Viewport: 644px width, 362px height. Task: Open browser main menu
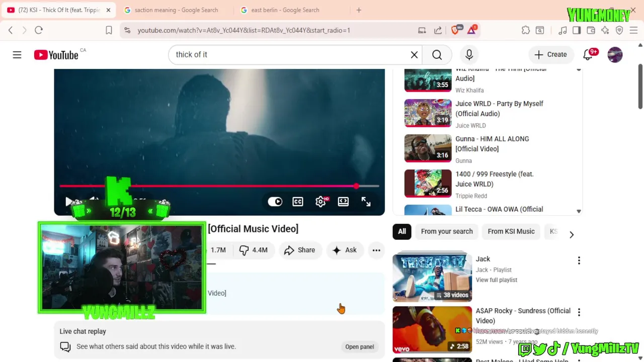[634, 30]
